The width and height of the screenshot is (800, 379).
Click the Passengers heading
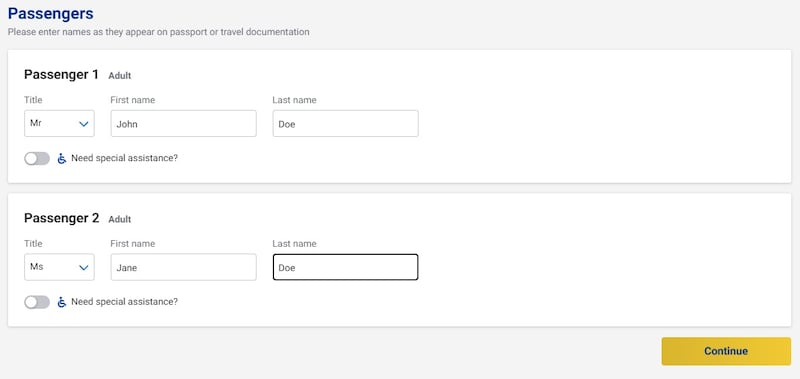51,14
